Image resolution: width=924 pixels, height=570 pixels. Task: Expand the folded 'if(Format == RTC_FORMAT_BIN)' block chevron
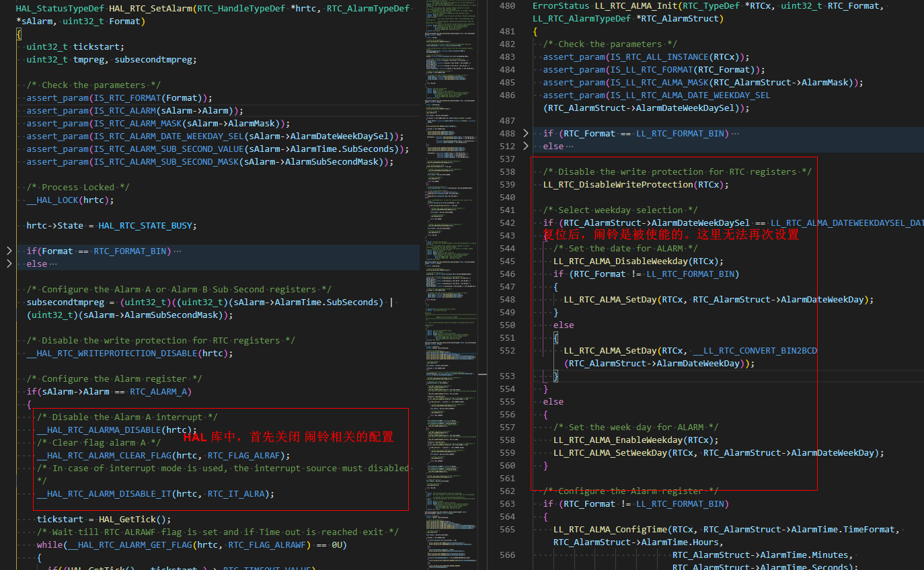click(x=9, y=251)
